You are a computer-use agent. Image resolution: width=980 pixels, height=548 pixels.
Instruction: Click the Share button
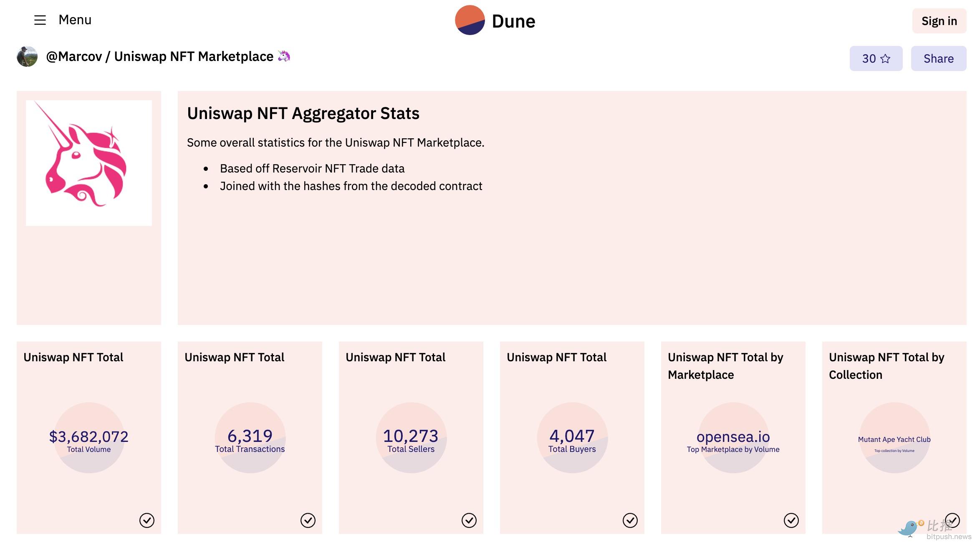click(x=938, y=58)
